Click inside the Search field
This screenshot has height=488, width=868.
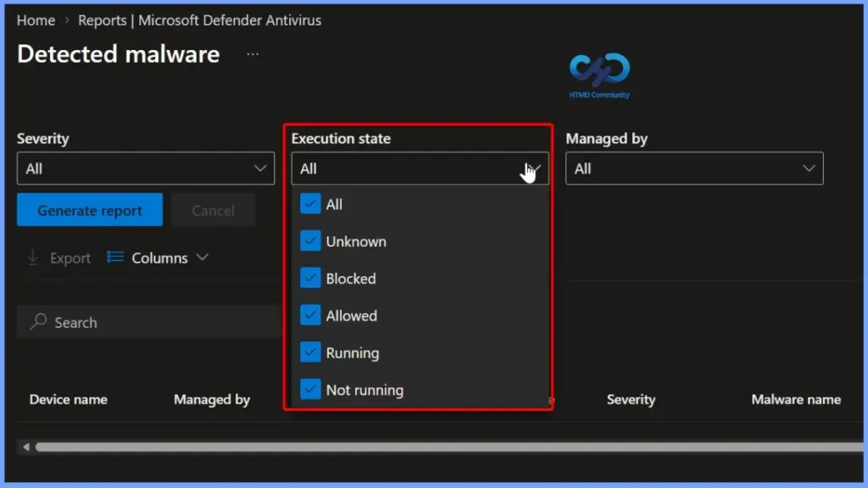[149, 321]
